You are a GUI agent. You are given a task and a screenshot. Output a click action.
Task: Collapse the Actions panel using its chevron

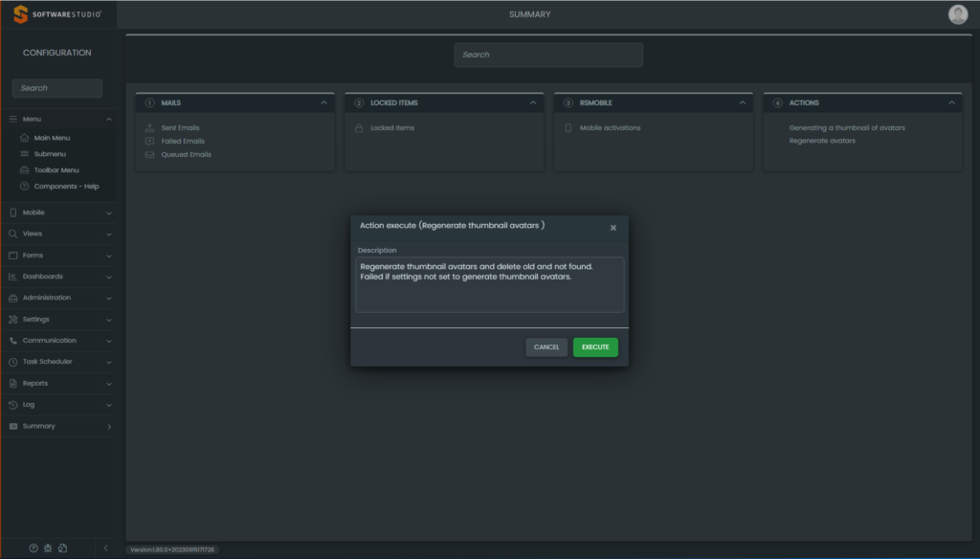[x=951, y=102]
